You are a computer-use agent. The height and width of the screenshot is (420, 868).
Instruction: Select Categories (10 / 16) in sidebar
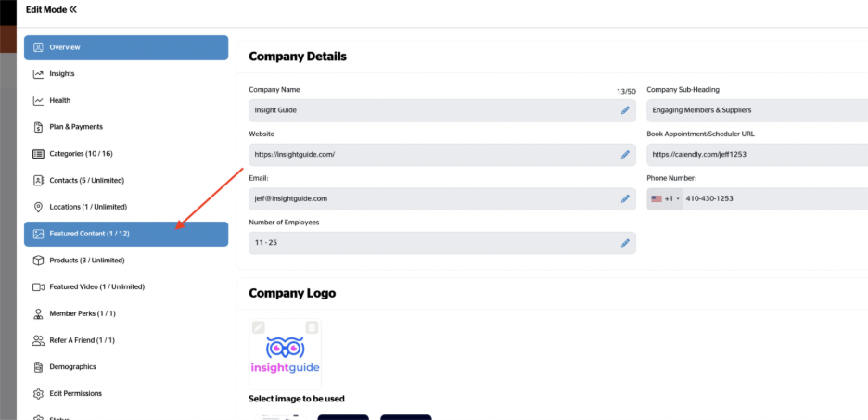coord(81,154)
